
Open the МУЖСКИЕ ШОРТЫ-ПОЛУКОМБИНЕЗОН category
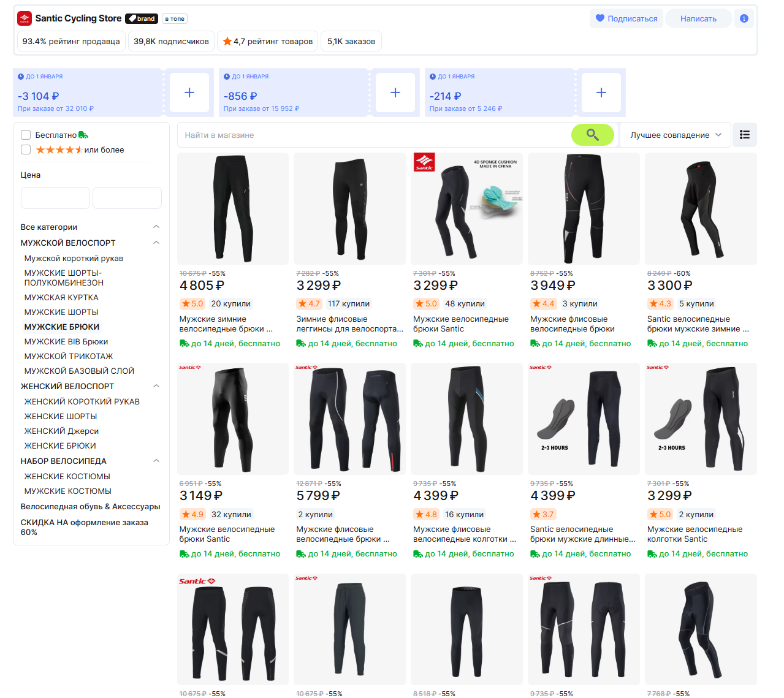[64, 278]
